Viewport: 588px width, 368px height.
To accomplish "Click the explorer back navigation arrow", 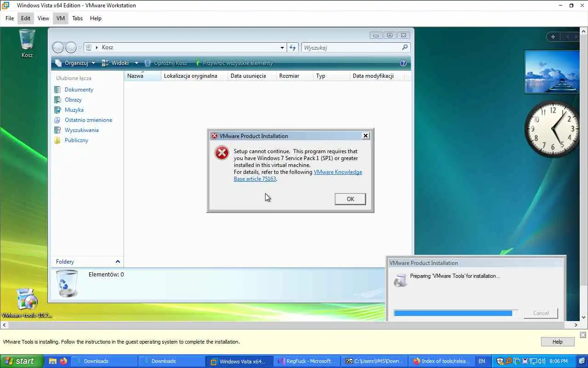I will [58, 47].
